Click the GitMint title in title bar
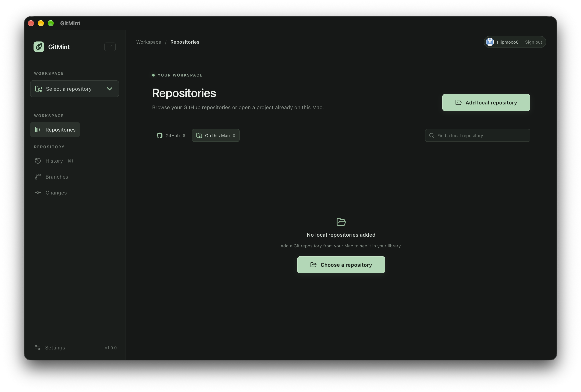The height and width of the screenshot is (392, 581). click(70, 23)
